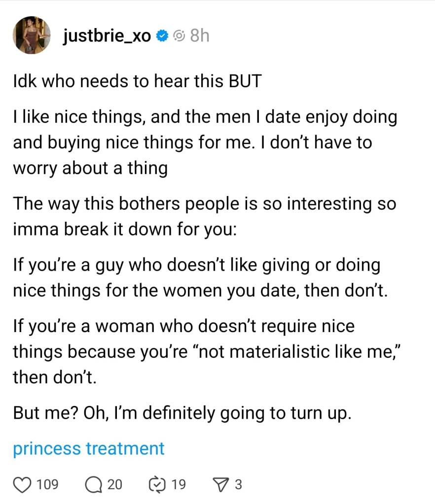View the 20 replies count
The width and height of the screenshot is (435, 504).
point(114,485)
